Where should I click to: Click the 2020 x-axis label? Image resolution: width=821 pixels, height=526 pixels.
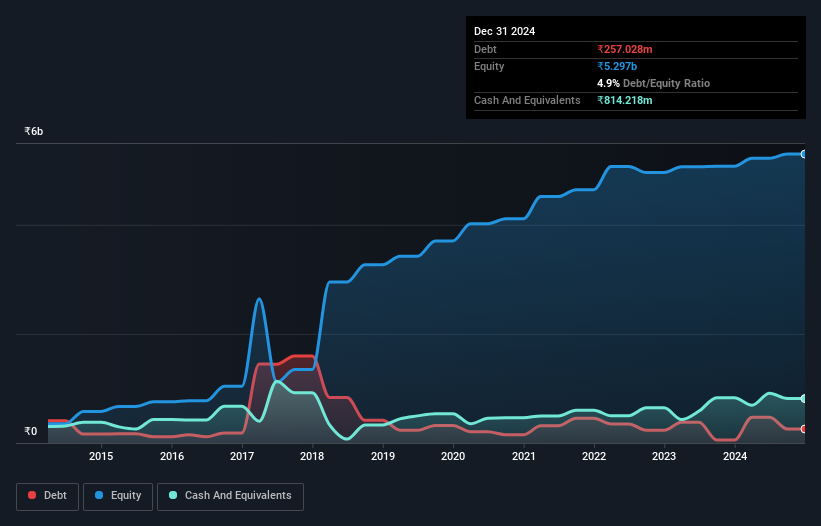pyautogui.click(x=453, y=456)
